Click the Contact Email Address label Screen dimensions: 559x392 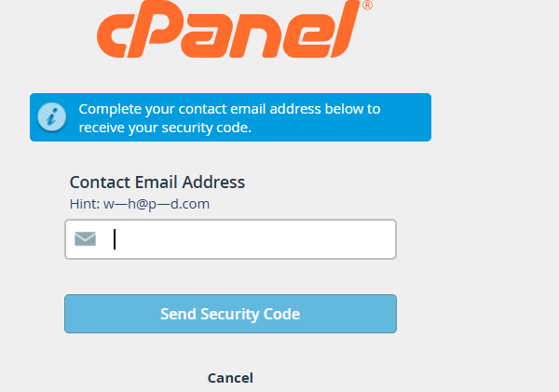click(157, 182)
